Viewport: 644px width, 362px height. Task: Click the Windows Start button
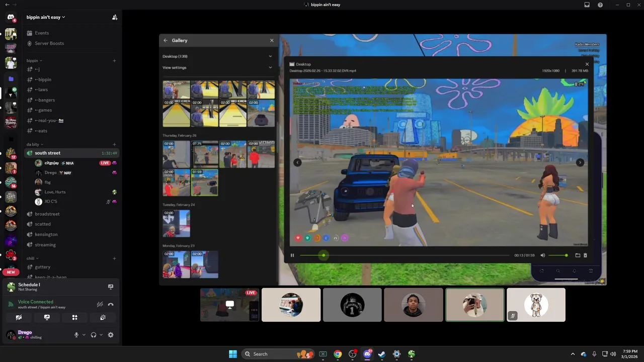click(x=233, y=354)
